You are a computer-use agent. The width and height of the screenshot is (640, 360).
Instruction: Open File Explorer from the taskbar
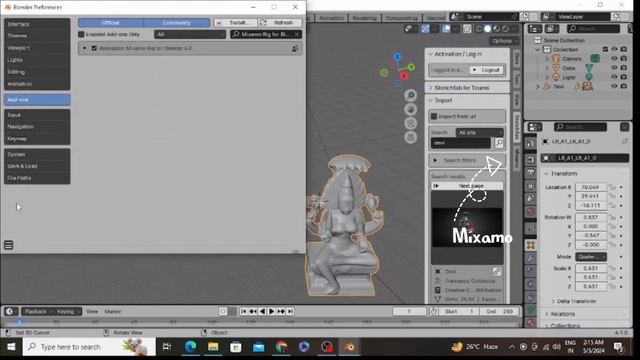tap(213, 347)
